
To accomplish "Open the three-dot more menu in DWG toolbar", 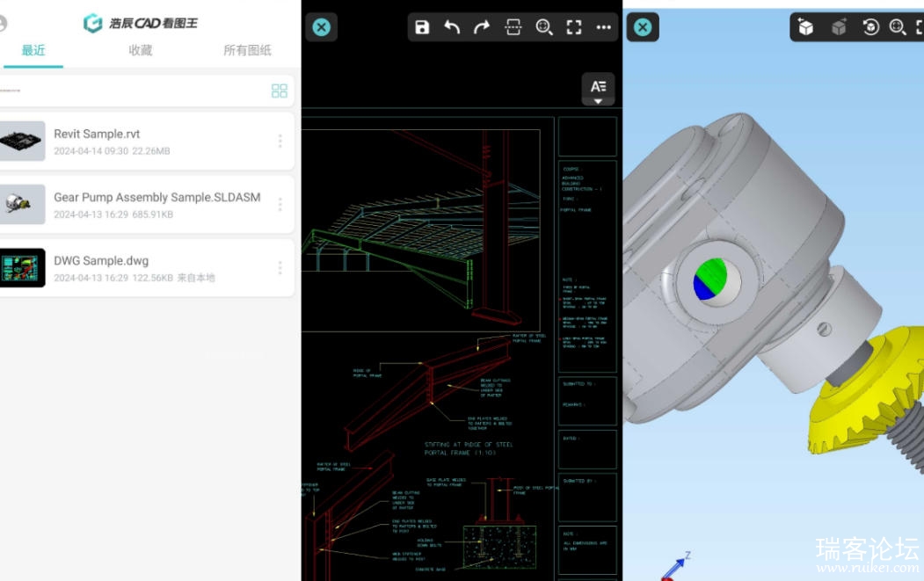I will coord(603,27).
